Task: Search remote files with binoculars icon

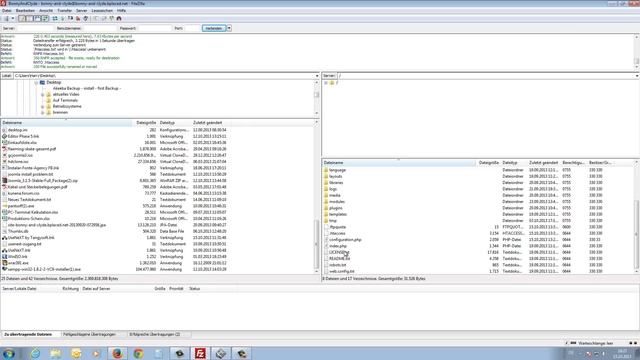Action: [x=119, y=18]
